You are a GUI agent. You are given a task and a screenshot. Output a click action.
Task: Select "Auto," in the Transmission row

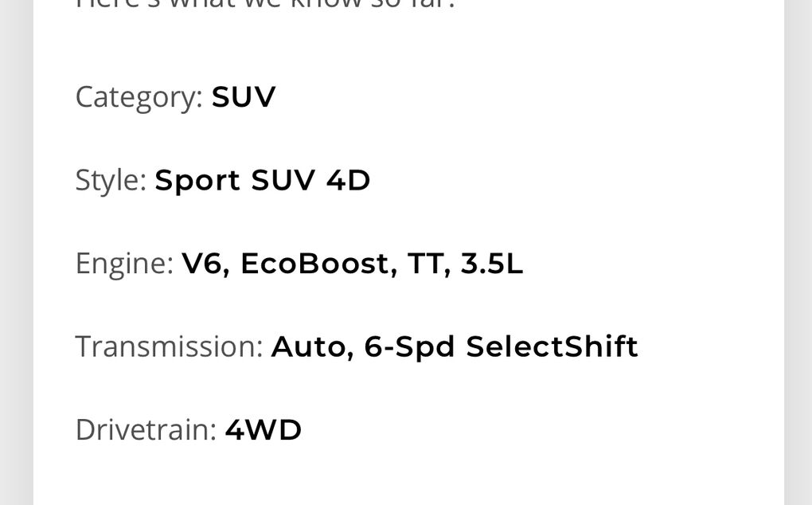[313, 347]
